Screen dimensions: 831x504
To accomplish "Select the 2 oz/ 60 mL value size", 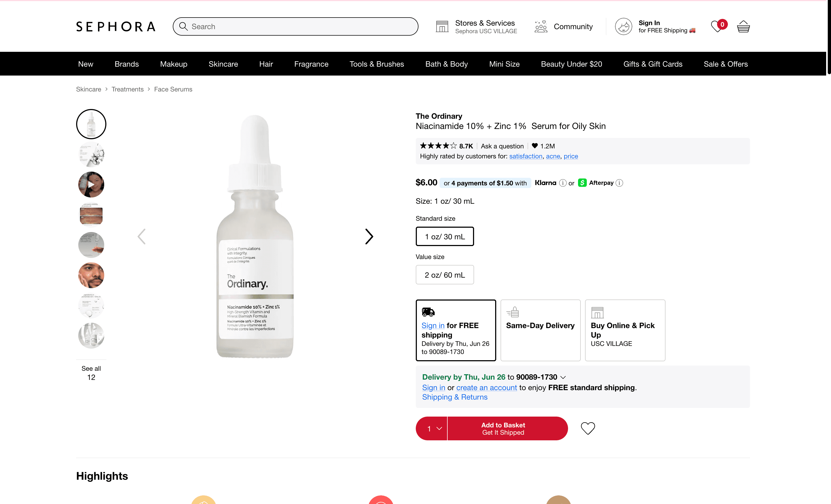I will 444,275.
